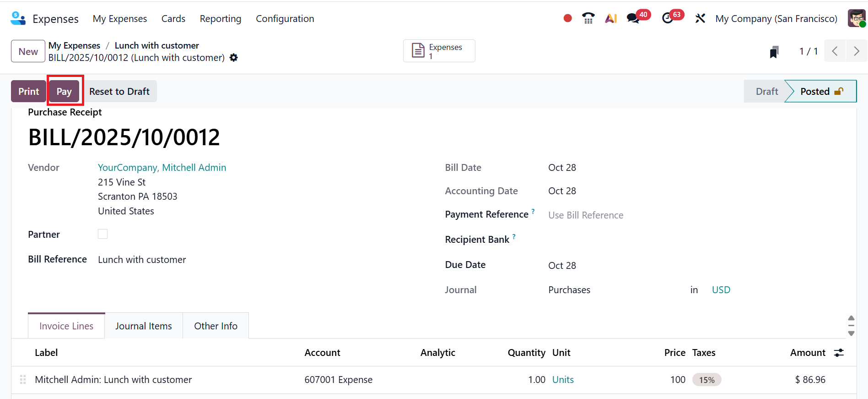Screen dimensions: 868x399
Task: Toggle the Partner checkbox
Action: 103,234
